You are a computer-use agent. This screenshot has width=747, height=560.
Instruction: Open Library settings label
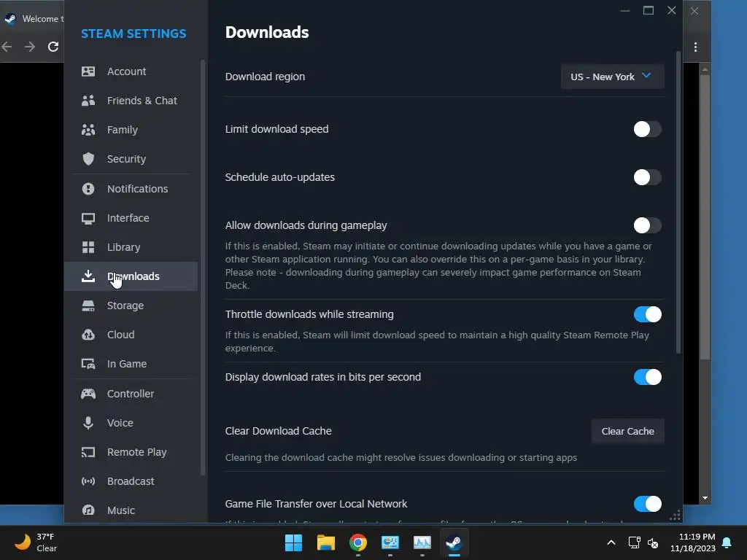pos(123,248)
